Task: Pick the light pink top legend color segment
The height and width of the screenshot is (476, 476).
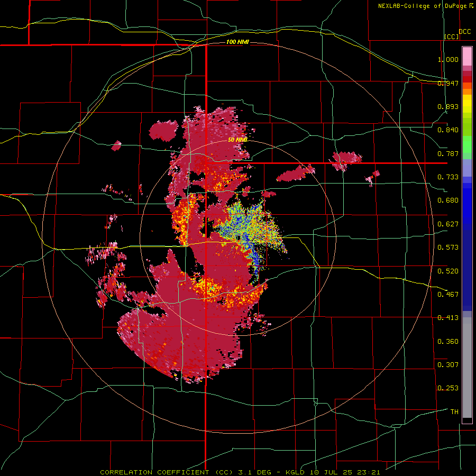Action: 467,56
